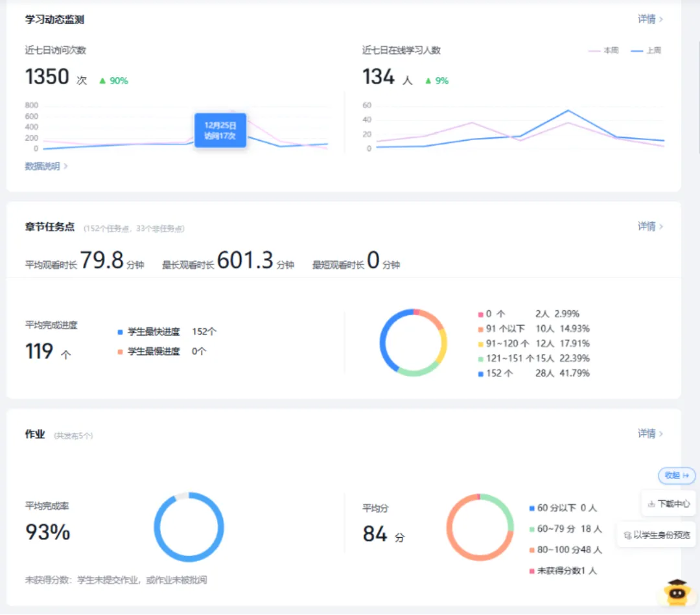700x615 pixels.
Task: Toggle the 本周 legend line
Action: click(603, 51)
